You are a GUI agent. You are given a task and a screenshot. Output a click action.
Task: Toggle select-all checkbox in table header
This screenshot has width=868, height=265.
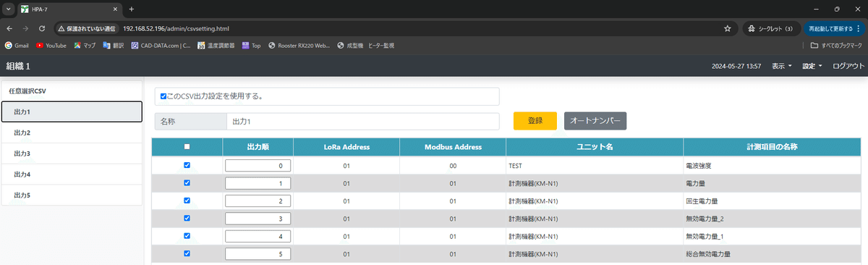point(187,147)
